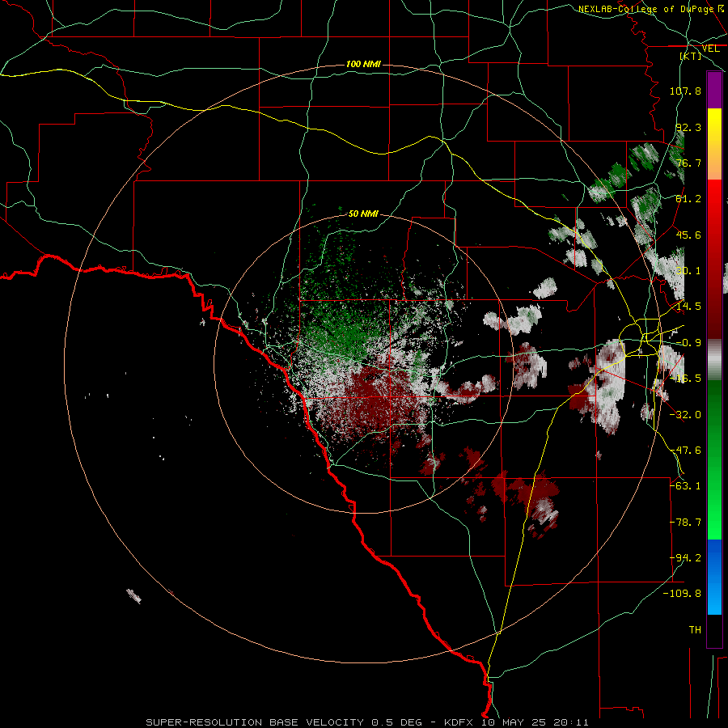Click the -47.6 velocity scale value
This screenshot has width=728, height=728.
point(685,451)
